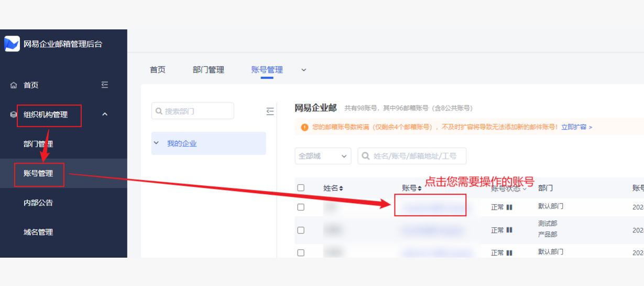Sort by the 账号 column arrows

click(420, 188)
